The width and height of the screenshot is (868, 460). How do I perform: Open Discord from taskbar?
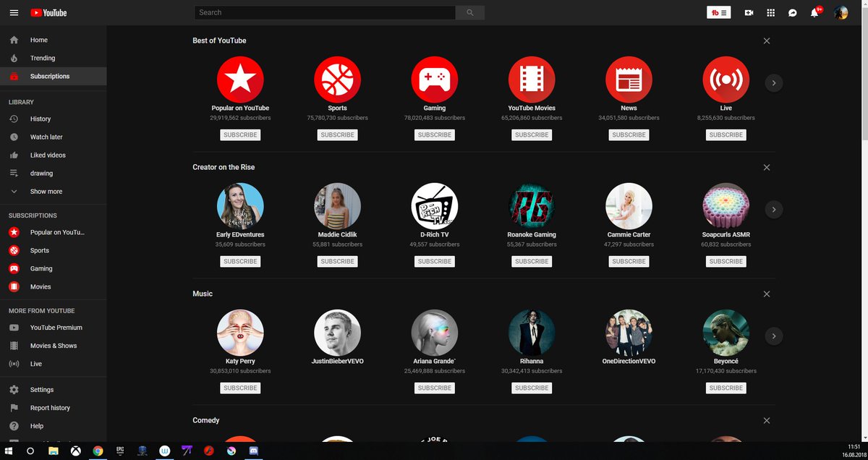pyautogui.click(x=254, y=451)
